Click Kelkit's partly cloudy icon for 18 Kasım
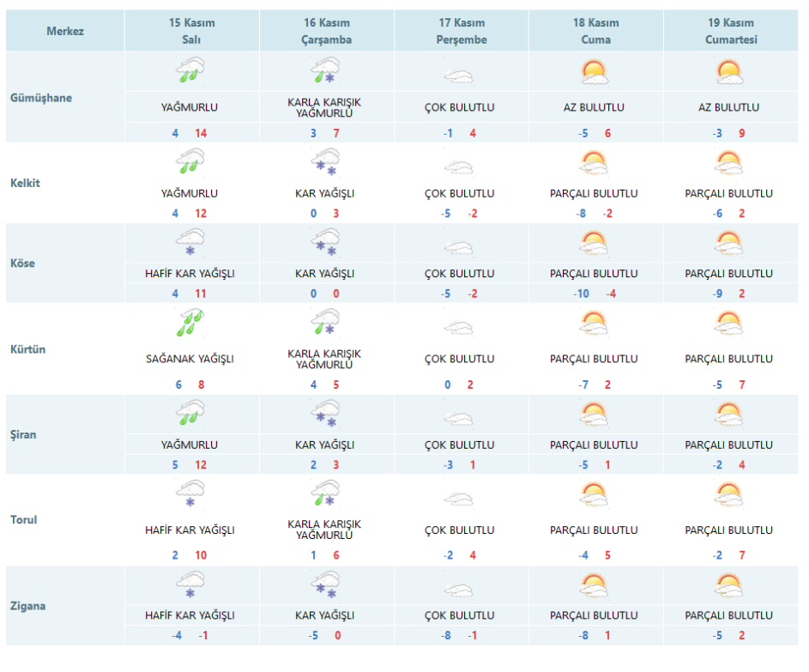Screen dimensions: 809x672 [594, 162]
